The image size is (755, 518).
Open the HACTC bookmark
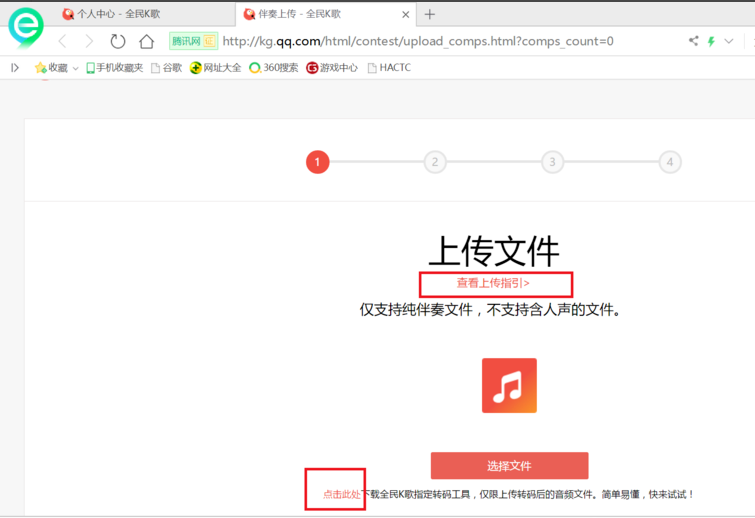coord(389,68)
